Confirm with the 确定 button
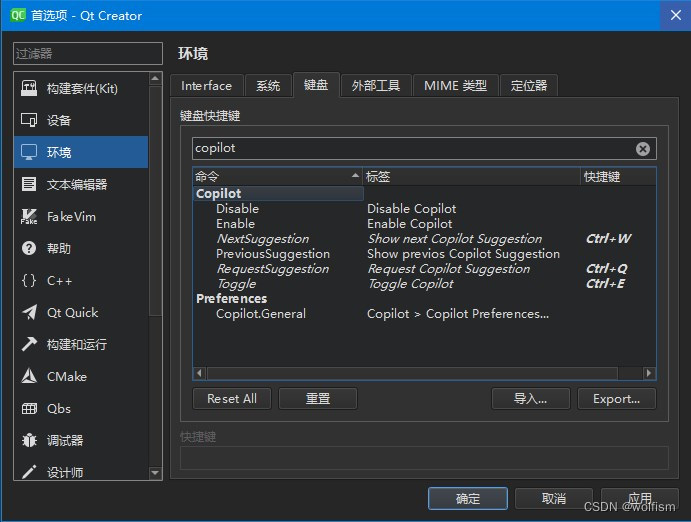This screenshot has width=691, height=522. (x=468, y=498)
